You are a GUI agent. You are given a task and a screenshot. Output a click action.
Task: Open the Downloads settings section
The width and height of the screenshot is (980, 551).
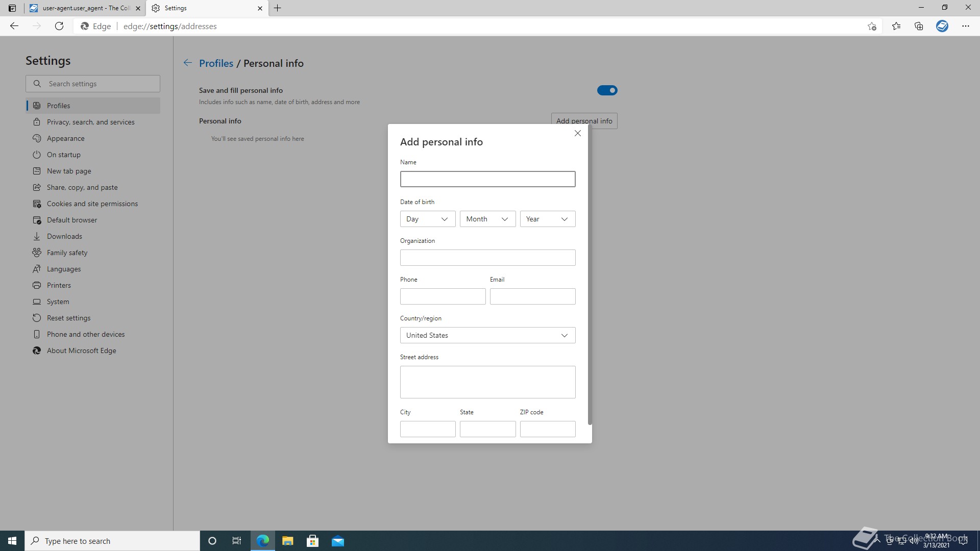(64, 236)
